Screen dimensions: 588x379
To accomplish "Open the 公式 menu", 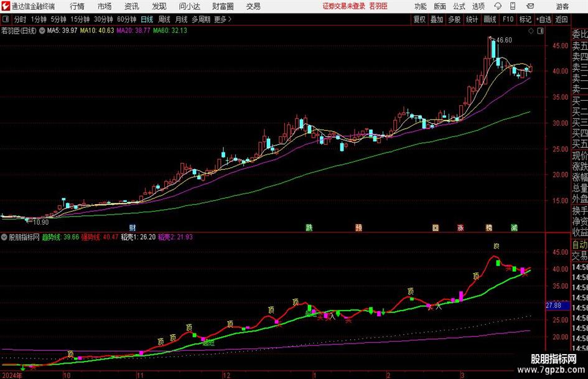I will (459, 6).
